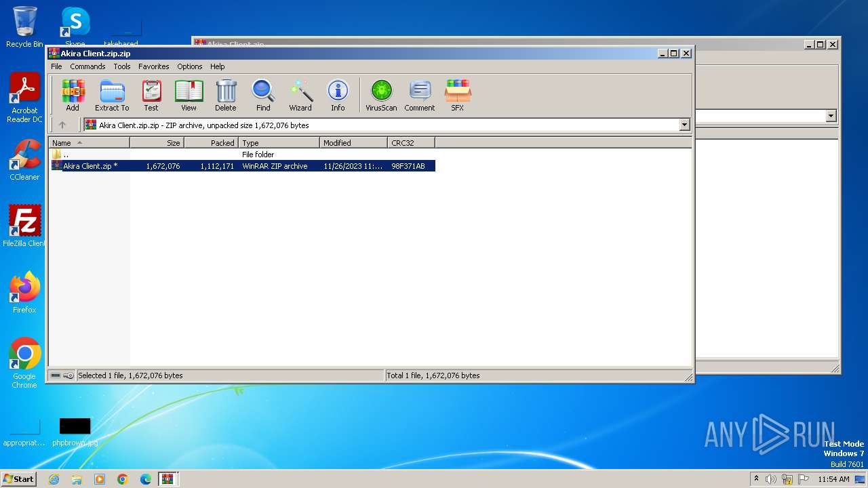
Task: Open the View toolbar icon
Action: (189, 96)
